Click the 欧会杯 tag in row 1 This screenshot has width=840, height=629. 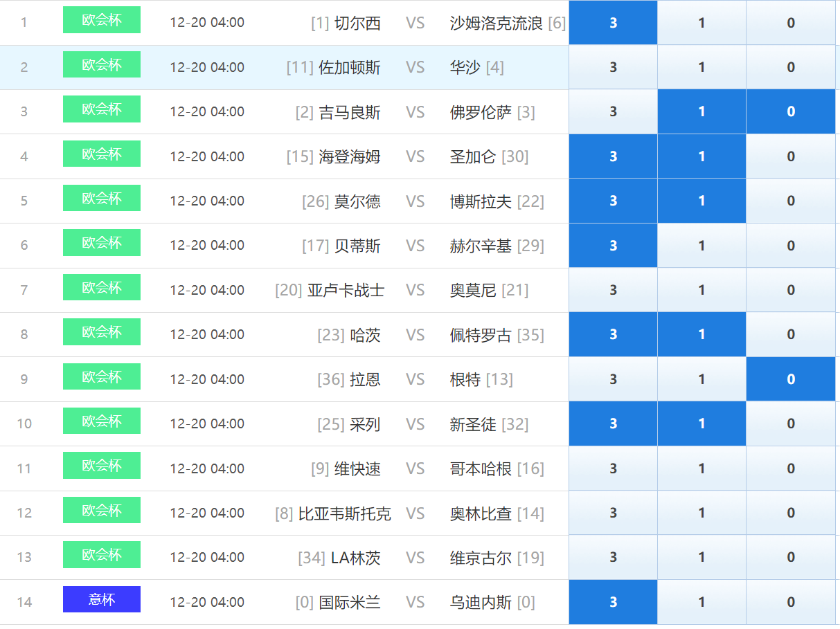coord(102,20)
